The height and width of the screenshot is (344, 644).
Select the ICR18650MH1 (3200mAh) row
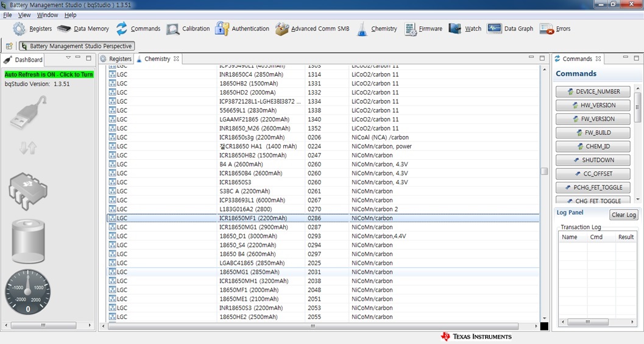tap(324, 281)
